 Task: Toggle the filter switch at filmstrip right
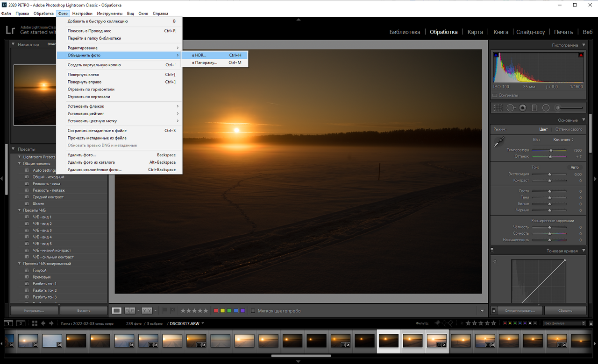click(x=591, y=323)
